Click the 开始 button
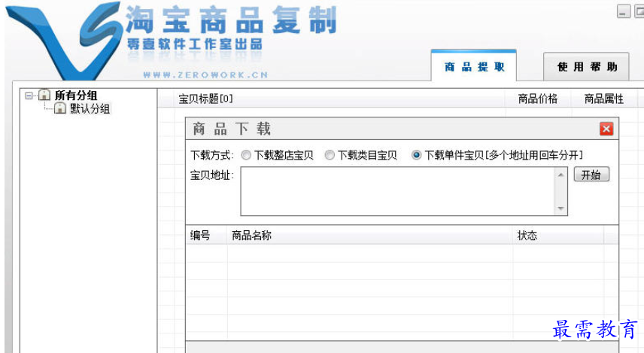The image size is (644, 353). click(591, 175)
